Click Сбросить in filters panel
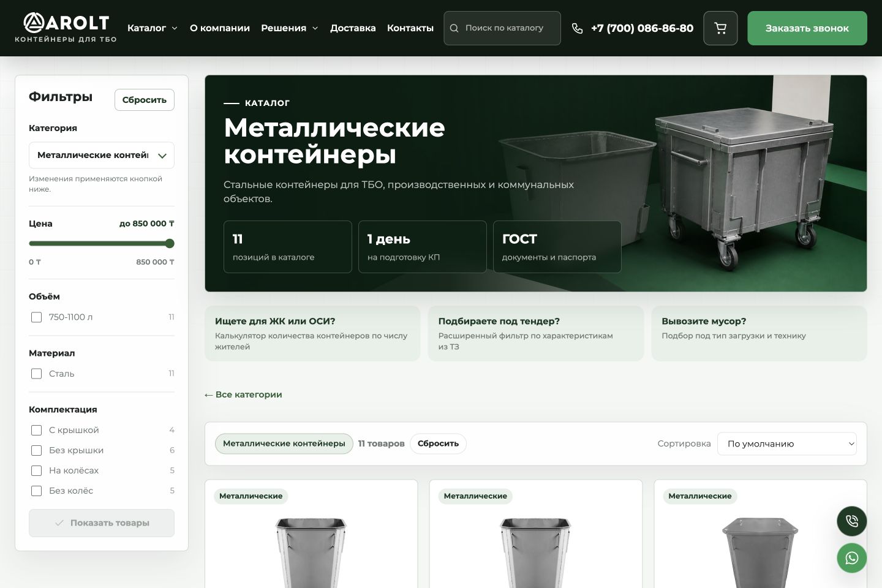Image resolution: width=882 pixels, height=588 pixels. pos(145,100)
